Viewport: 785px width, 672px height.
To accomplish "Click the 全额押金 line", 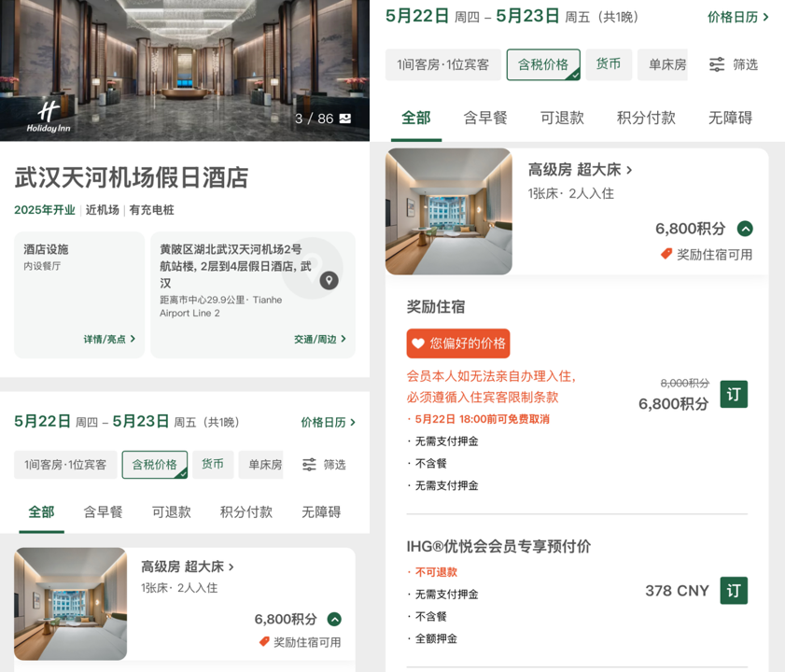I will (x=436, y=638).
